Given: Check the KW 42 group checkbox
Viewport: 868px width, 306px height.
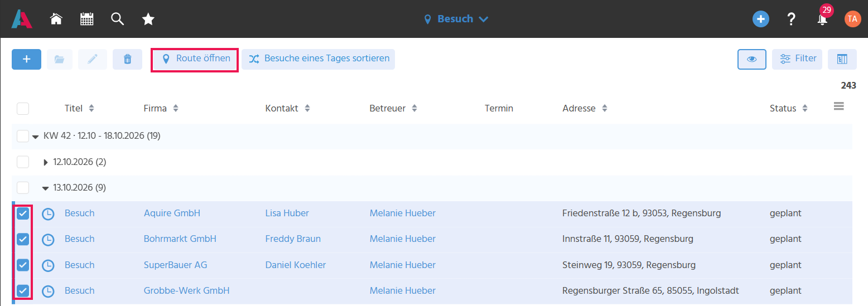Looking at the screenshot, I should pyautogui.click(x=23, y=135).
